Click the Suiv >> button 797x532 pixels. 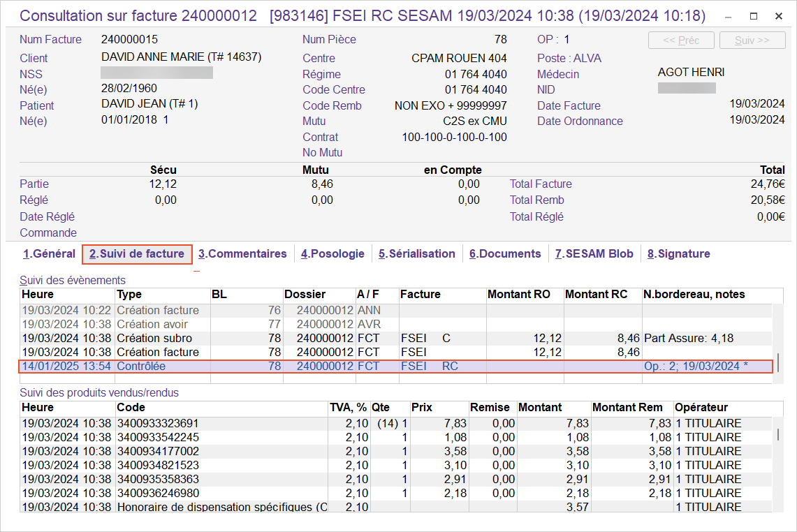752,40
